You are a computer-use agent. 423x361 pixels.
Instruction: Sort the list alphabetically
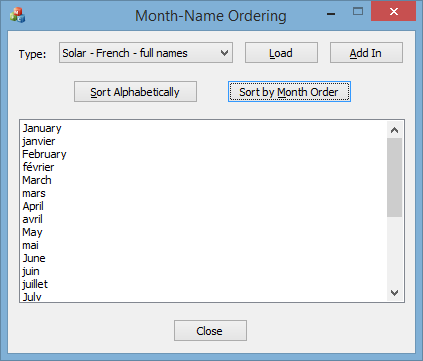click(x=135, y=92)
